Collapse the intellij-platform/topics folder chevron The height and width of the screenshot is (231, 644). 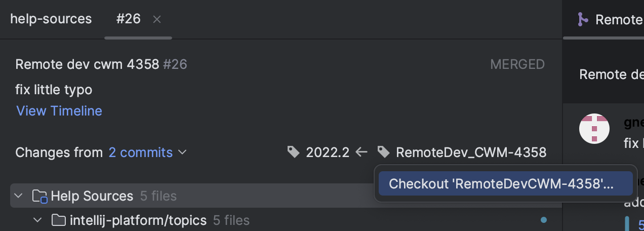(x=37, y=220)
